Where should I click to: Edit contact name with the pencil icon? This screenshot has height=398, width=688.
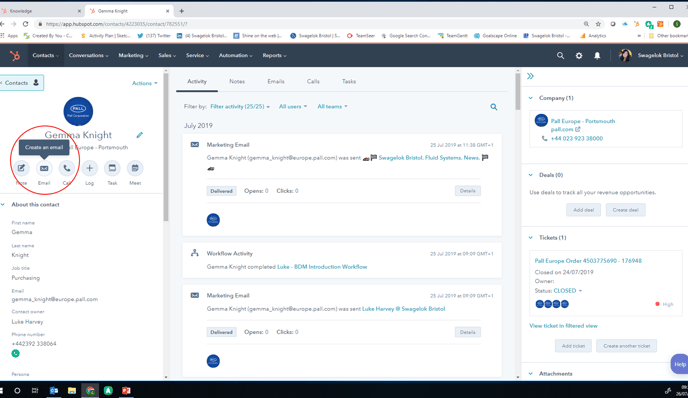coord(140,135)
